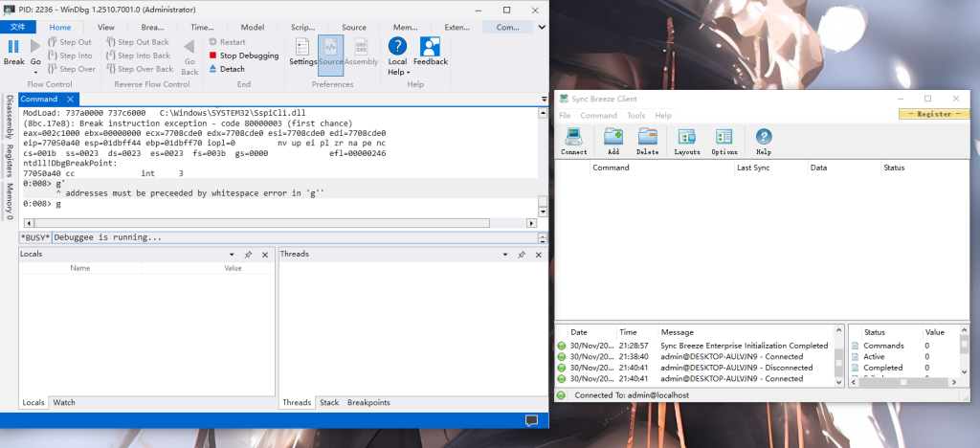Toggle the pin on Threads panel
This screenshot has height=448, width=980.
point(521,255)
